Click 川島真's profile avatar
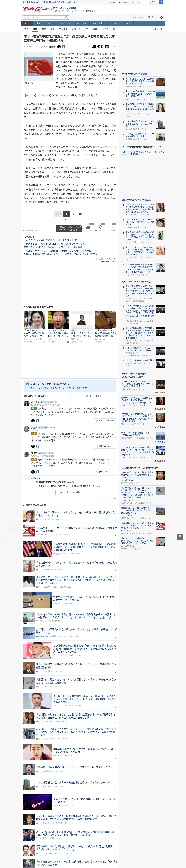Viewport: 186px width, 868px height. [26, 429]
